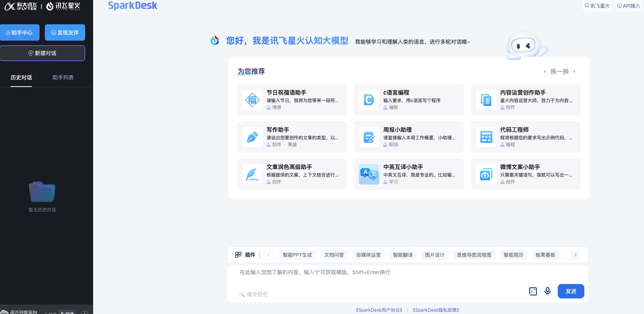Image resolution: width=644 pixels, height=314 pixels.
Task: Click the microphone voice input icon
Action: pos(547,291)
